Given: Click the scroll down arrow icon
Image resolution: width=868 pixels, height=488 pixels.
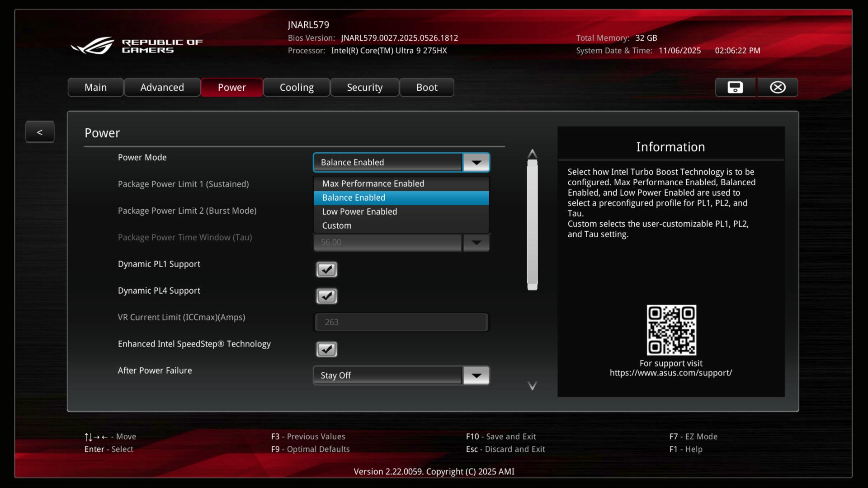Looking at the screenshot, I should (532, 386).
